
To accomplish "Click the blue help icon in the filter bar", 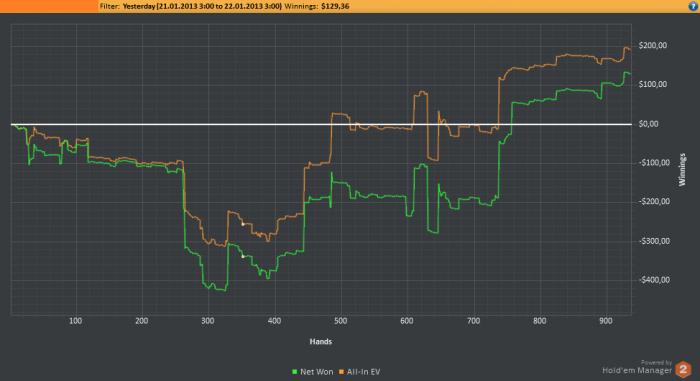I will point(693,6).
